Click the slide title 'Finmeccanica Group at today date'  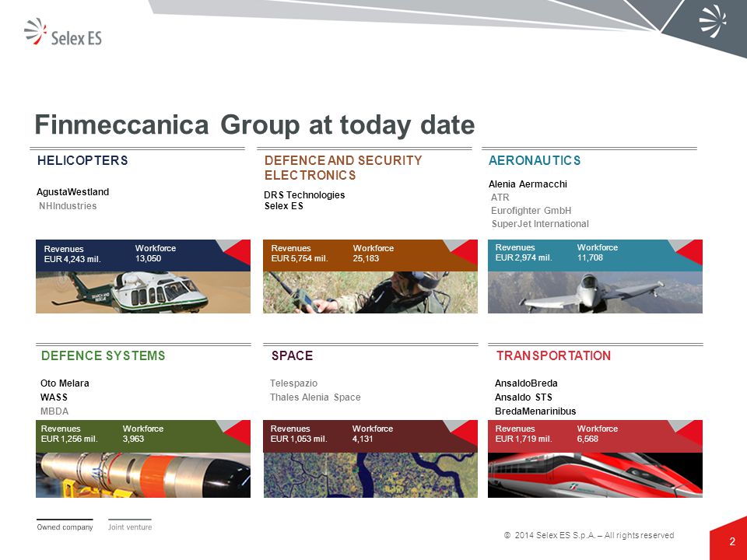click(254, 124)
